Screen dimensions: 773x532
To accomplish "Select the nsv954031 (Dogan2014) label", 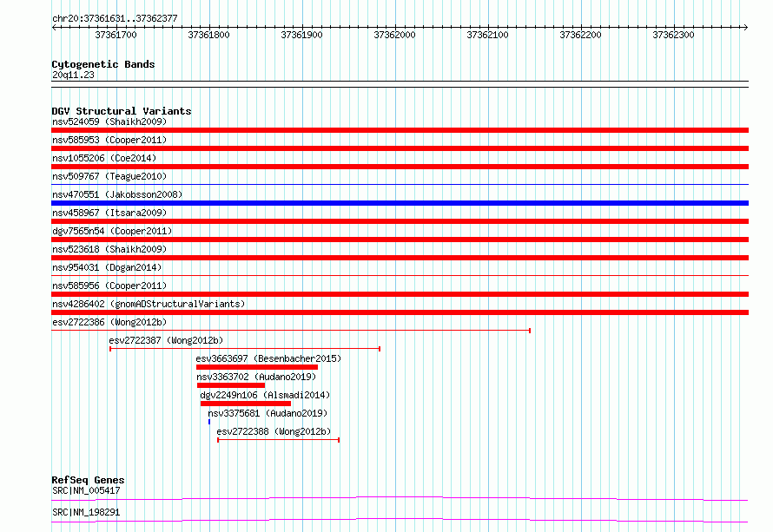I will pos(107,267).
